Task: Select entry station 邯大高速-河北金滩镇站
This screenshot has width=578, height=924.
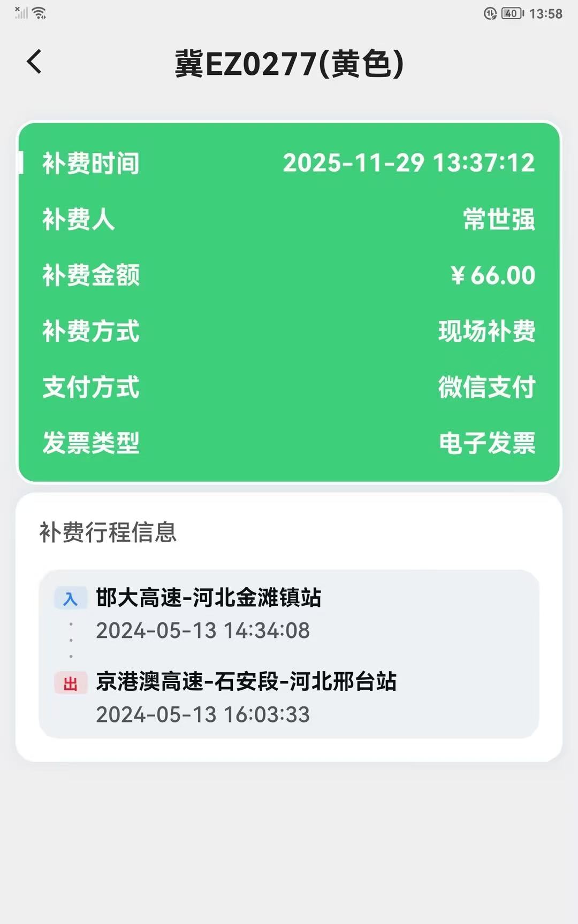Action: pos(209,597)
